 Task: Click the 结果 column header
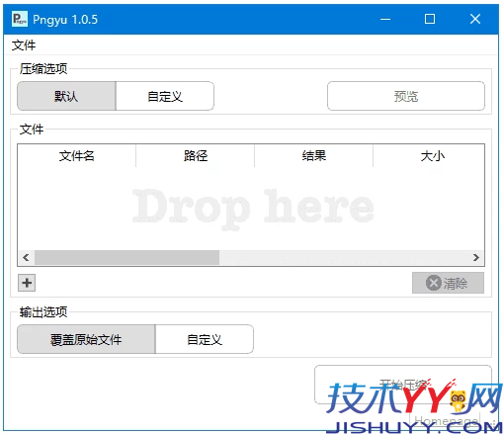click(x=314, y=156)
